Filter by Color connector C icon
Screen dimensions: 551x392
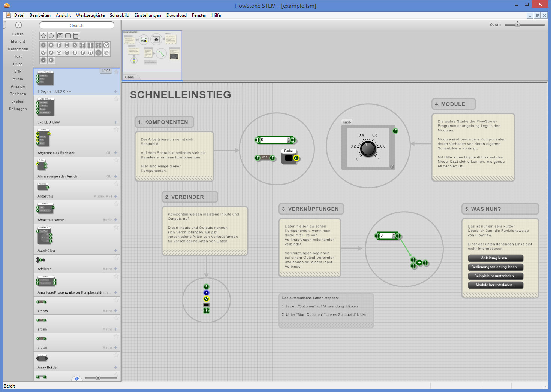point(67,53)
